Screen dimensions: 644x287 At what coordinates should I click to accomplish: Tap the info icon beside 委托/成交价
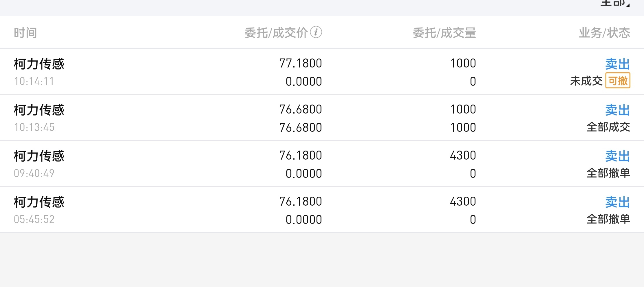coord(316,32)
